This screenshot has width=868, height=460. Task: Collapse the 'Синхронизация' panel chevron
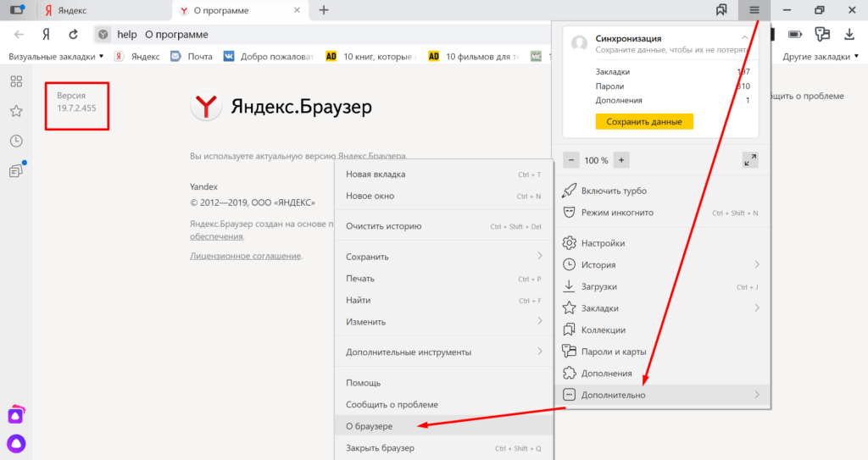744,37
